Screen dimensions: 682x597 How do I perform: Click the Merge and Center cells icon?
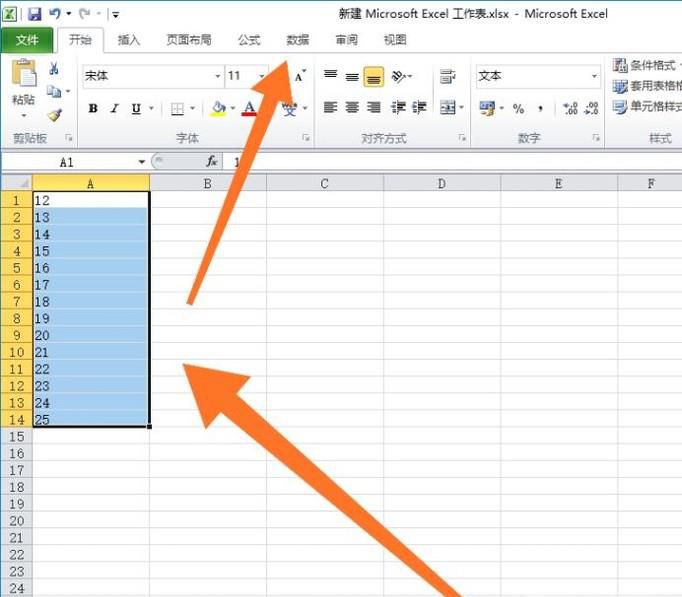pyautogui.click(x=447, y=107)
